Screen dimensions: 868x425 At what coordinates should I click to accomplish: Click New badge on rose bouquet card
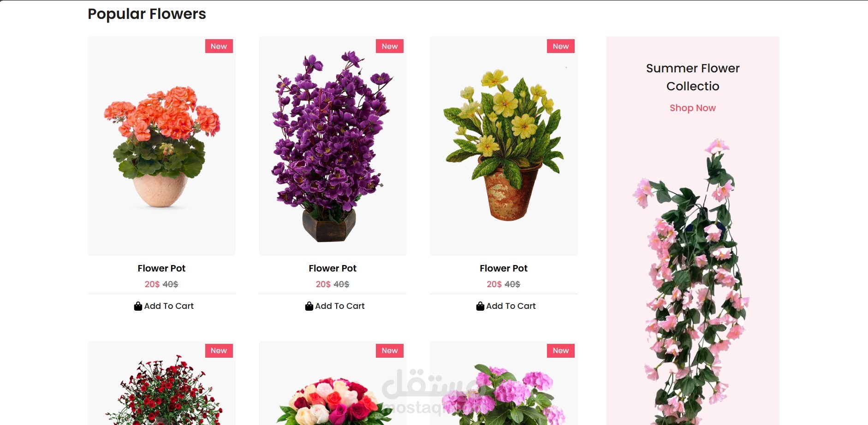(390, 351)
